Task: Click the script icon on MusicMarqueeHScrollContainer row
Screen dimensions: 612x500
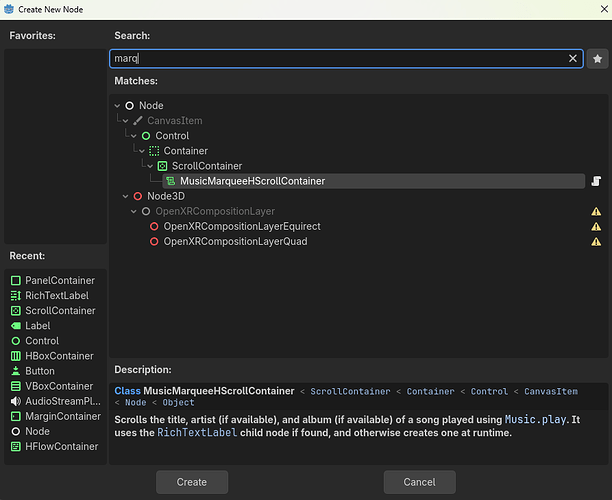Action: click(596, 181)
